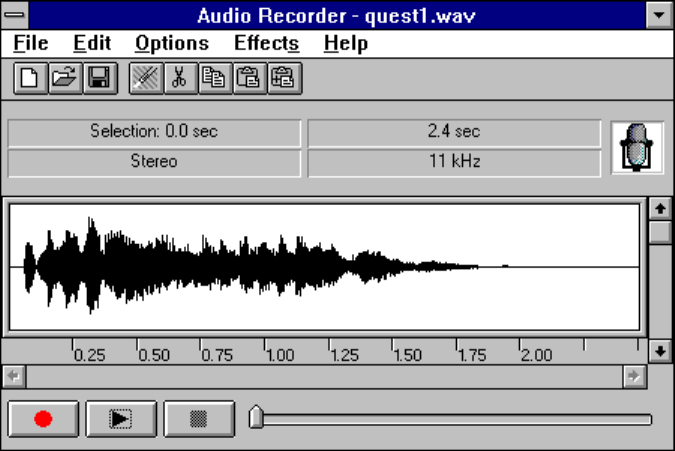
Task: Click the right arrow of horizontal scrollbar
Action: [x=634, y=377]
